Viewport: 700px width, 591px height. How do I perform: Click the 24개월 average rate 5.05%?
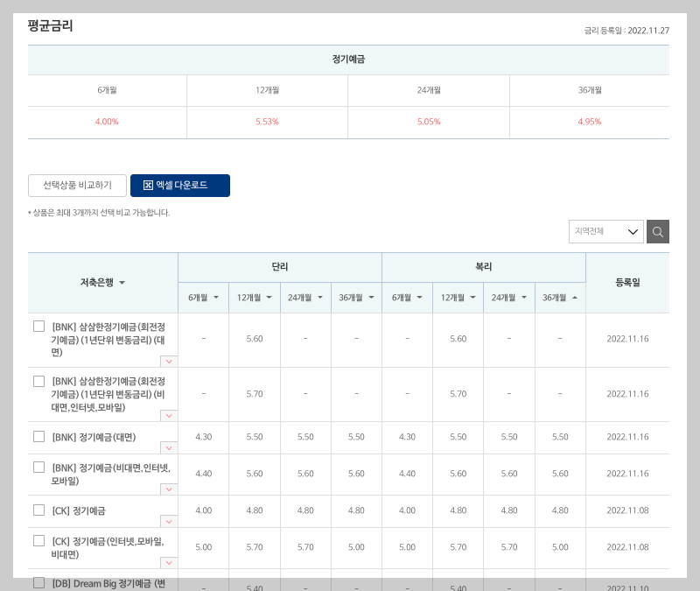point(429,122)
